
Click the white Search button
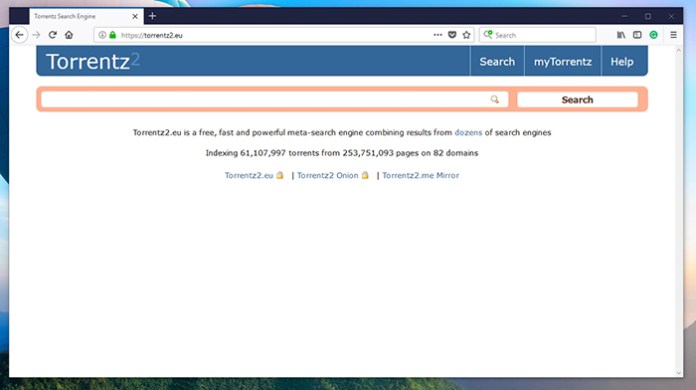(x=577, y=100)
